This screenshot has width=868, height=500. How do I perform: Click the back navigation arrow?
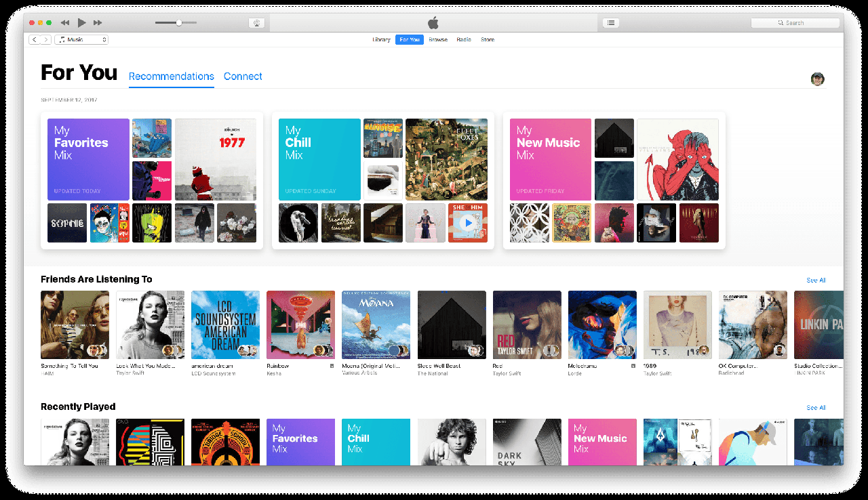(34, 39)
